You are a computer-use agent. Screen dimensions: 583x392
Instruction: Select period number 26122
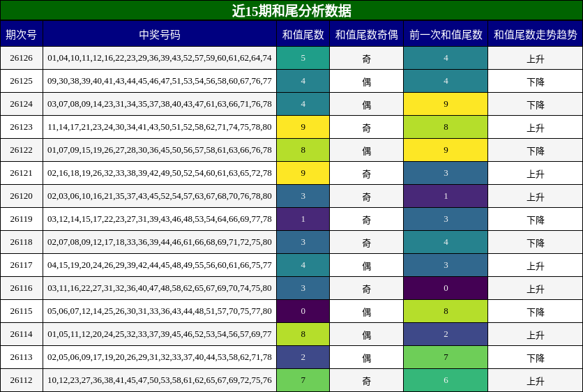(x=21, y=150)
